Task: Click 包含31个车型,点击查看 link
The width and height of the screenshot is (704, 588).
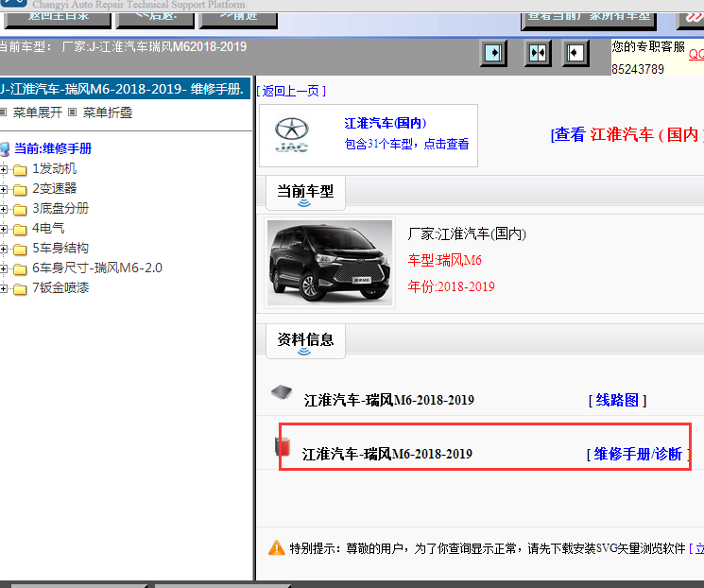Action: tap(406, 145)
